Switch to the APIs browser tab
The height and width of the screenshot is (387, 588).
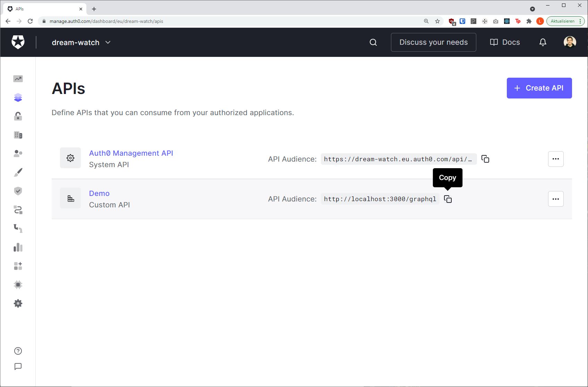click(42, 9)
